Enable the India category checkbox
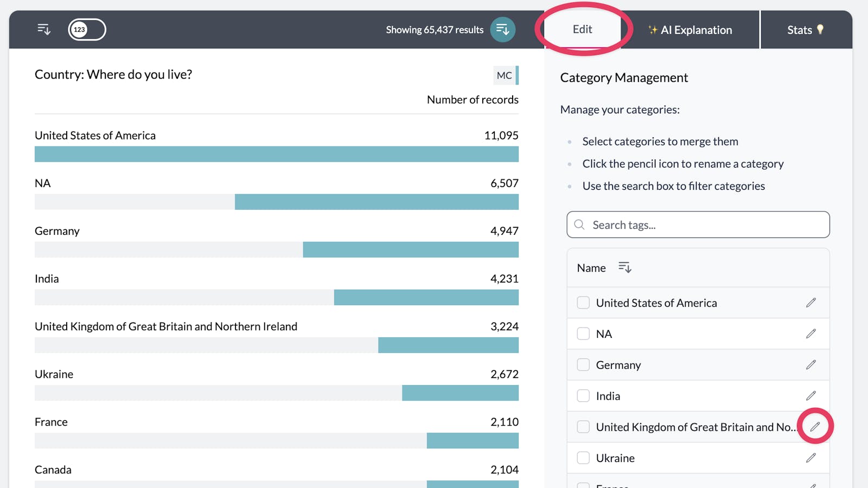868x488 pixels. tap(583, 396)
